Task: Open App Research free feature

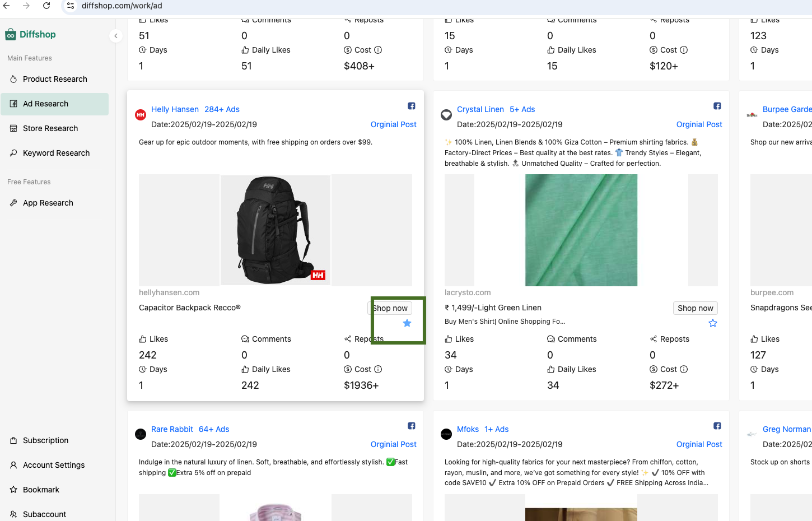Action: 48,203
